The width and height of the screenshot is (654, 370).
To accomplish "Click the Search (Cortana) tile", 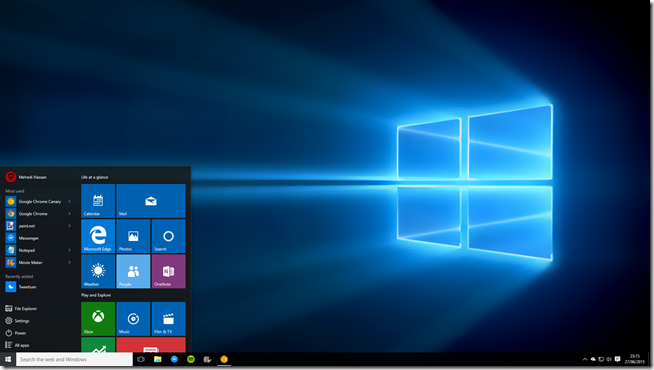I will 169,236.
